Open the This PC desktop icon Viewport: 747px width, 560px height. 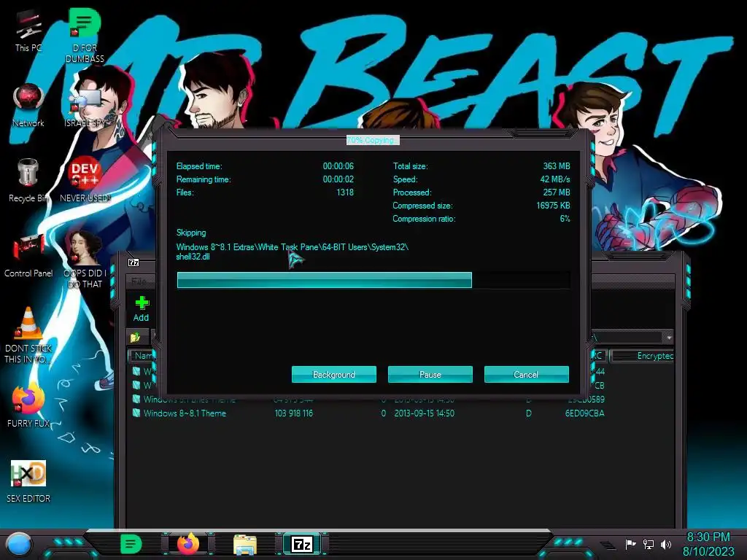(x=28, y=29)
